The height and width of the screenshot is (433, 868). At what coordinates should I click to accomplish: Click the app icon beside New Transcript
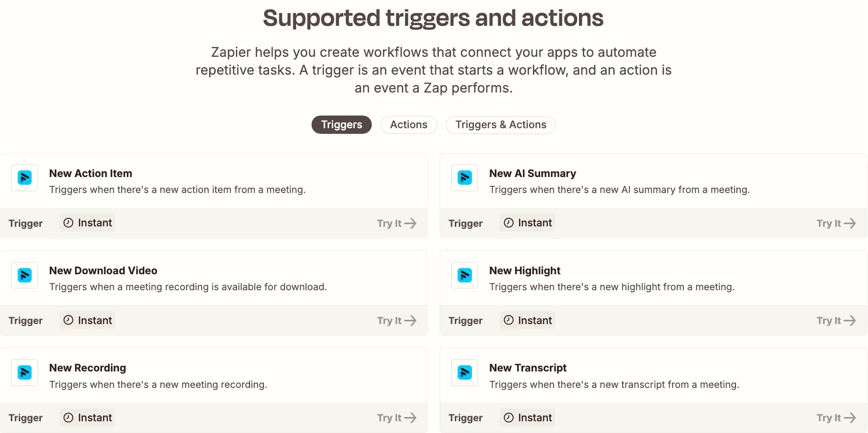coord(464,372)
